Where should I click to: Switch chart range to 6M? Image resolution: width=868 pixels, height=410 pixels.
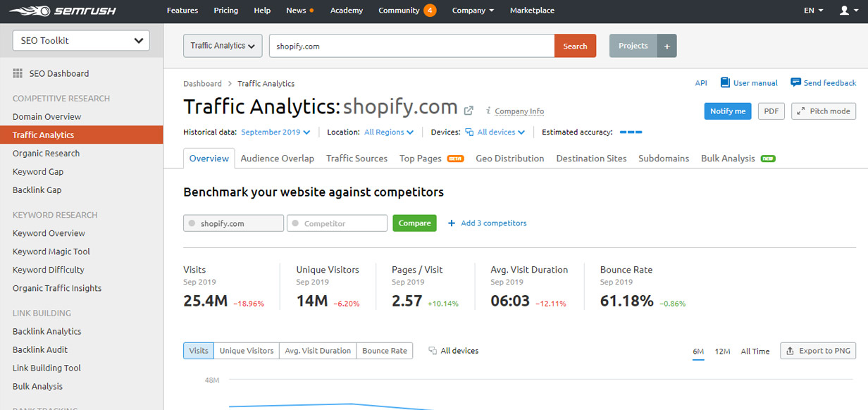698,352
